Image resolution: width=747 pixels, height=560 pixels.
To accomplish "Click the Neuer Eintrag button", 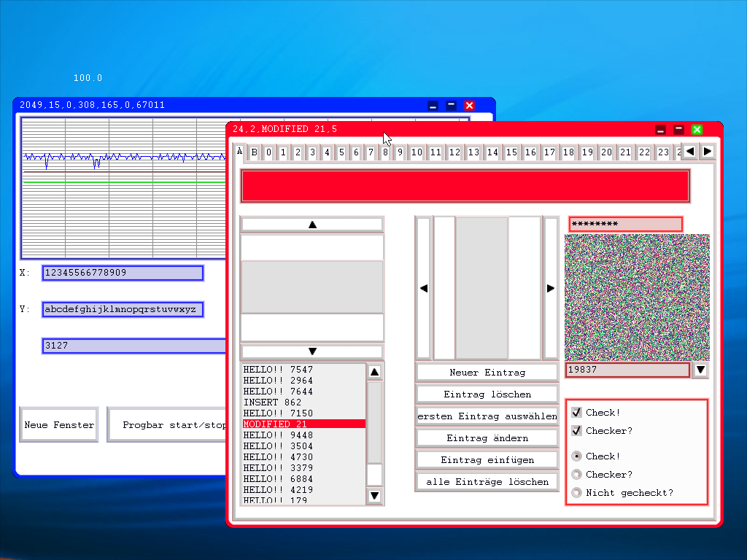I will [x=487, y=373].
